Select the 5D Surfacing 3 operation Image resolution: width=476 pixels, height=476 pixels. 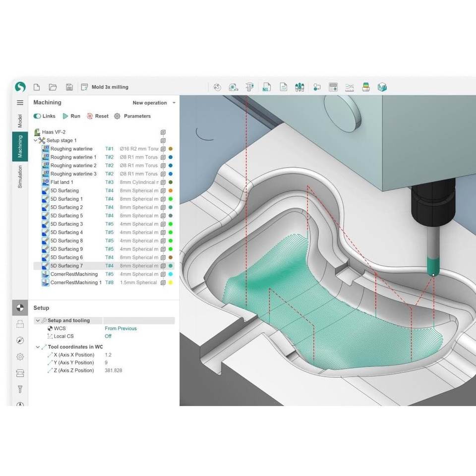point(66,224)
